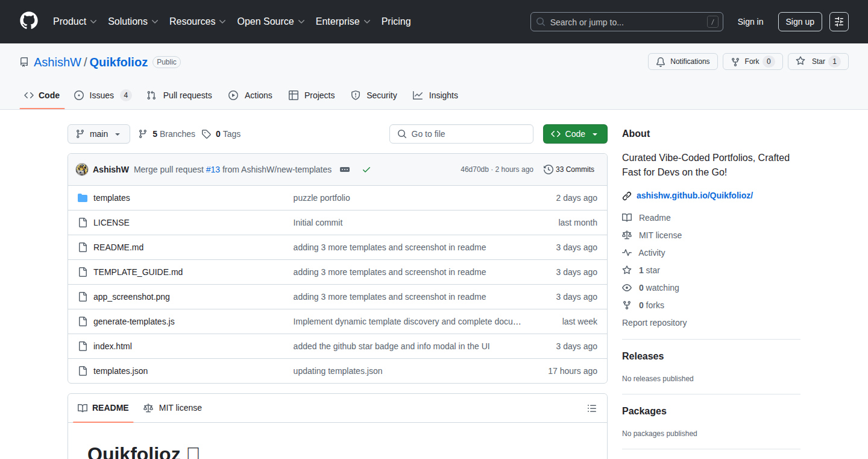Open the 'puzzle portfolio' commit message

click(x=321, y=198)
